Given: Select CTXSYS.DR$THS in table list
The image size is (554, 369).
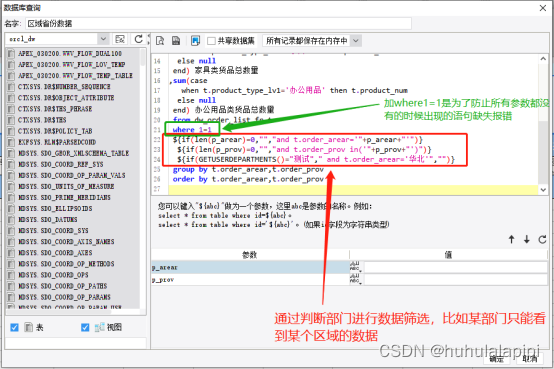Looking at the screenshot, I should point(42,120).
